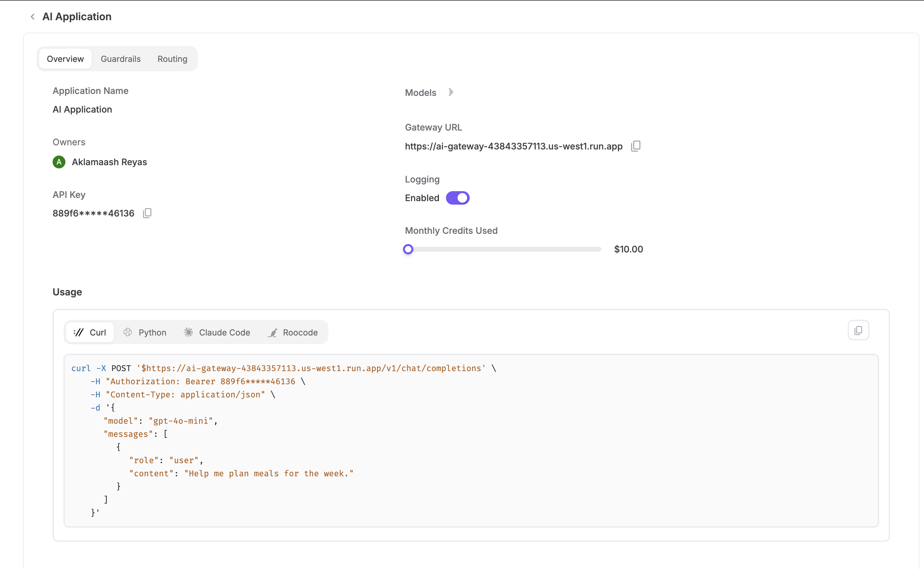
Task: Click the $10.00 credit limit value
Action: point(628,249)
